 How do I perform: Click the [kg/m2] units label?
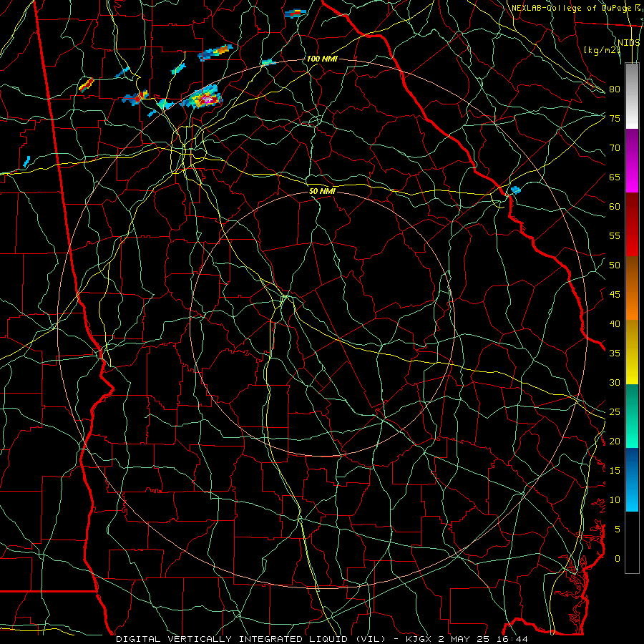(602, 50)
